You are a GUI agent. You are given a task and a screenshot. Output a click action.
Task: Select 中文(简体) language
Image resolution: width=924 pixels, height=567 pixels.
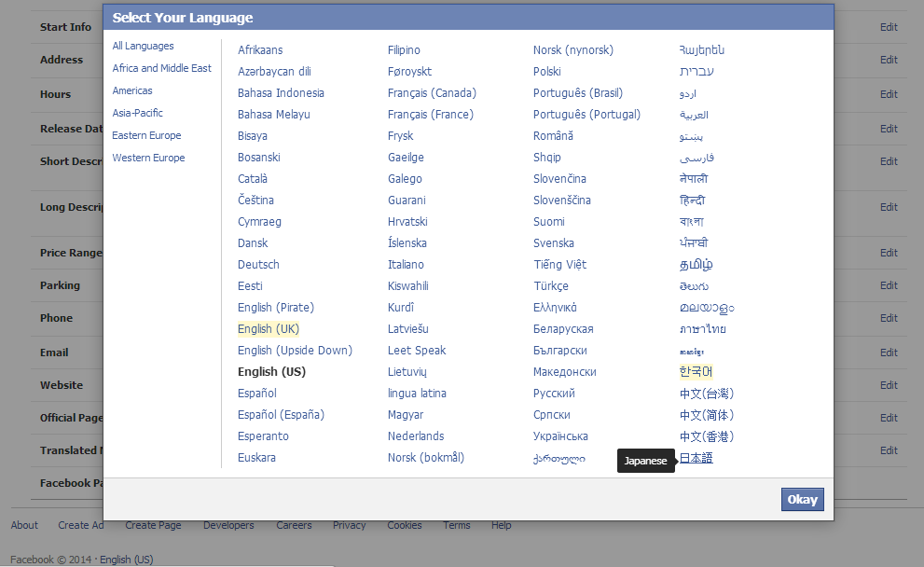pos(706,415)
